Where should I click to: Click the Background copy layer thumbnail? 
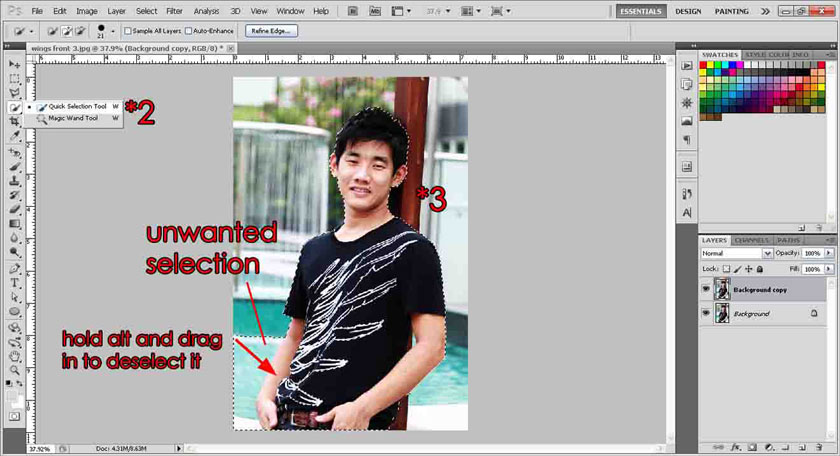(722, 289)
